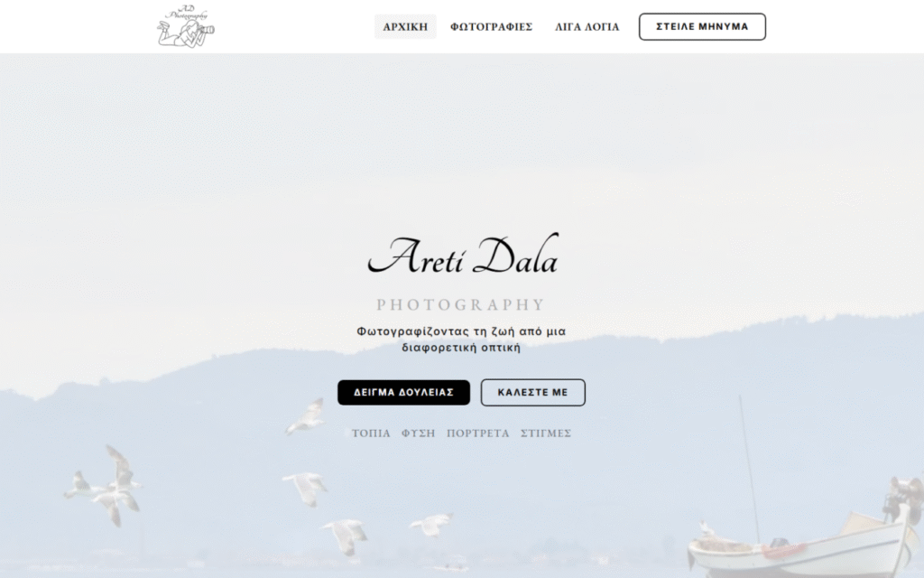Open the ΦΥΣΗ category link
This screenshot has width=924, height=578.
point(419,433)
